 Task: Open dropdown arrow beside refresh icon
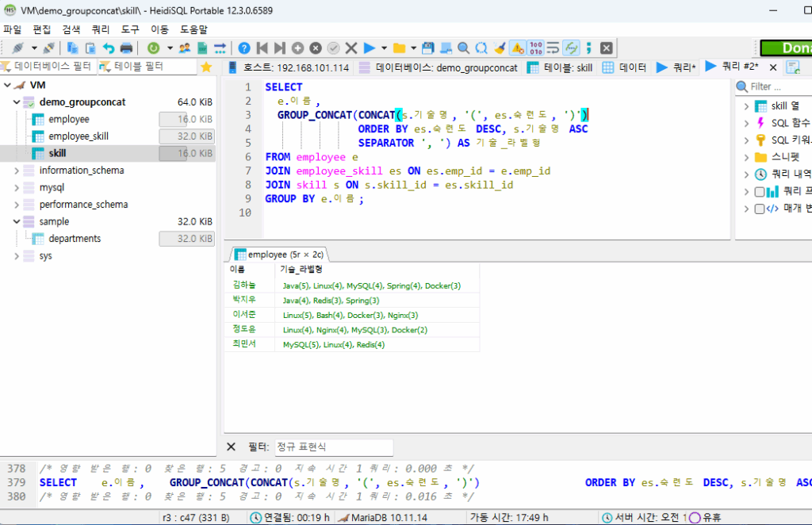coord(170,48)
